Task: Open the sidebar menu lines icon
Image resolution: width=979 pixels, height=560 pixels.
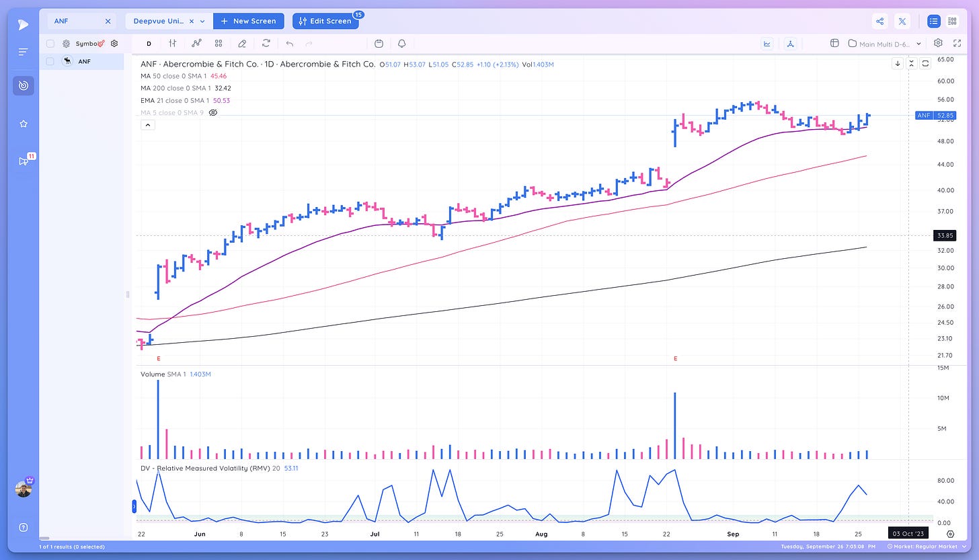Action: pyautogui.click(x=23, y=52)
